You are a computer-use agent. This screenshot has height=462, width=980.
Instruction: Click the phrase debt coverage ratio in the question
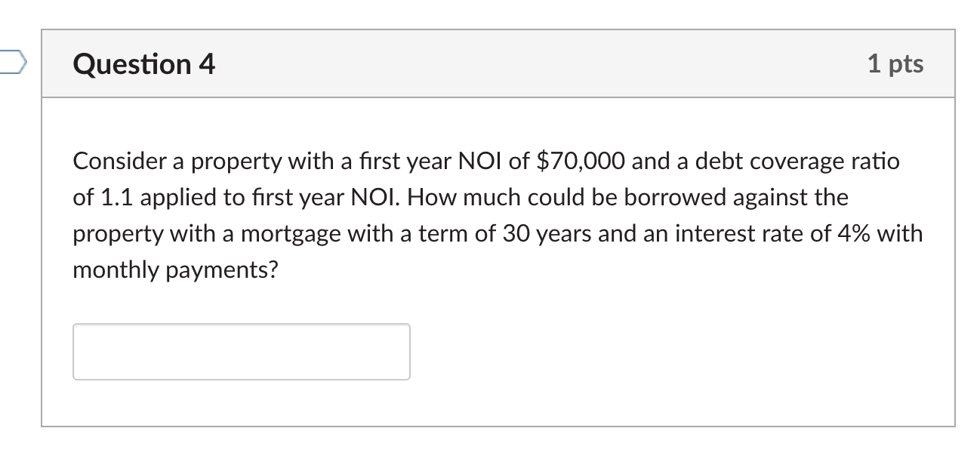(797, 160)
